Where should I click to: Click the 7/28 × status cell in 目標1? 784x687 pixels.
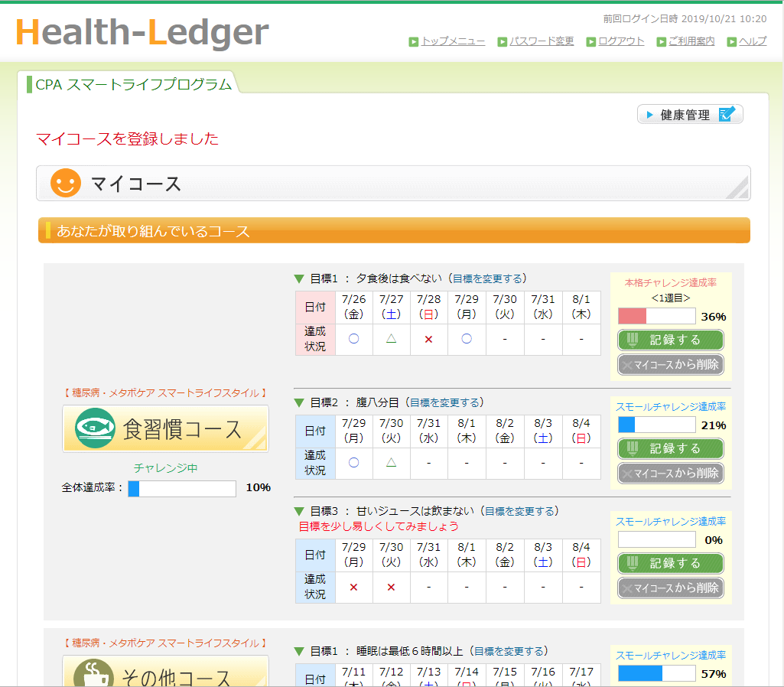click(429, 340)
